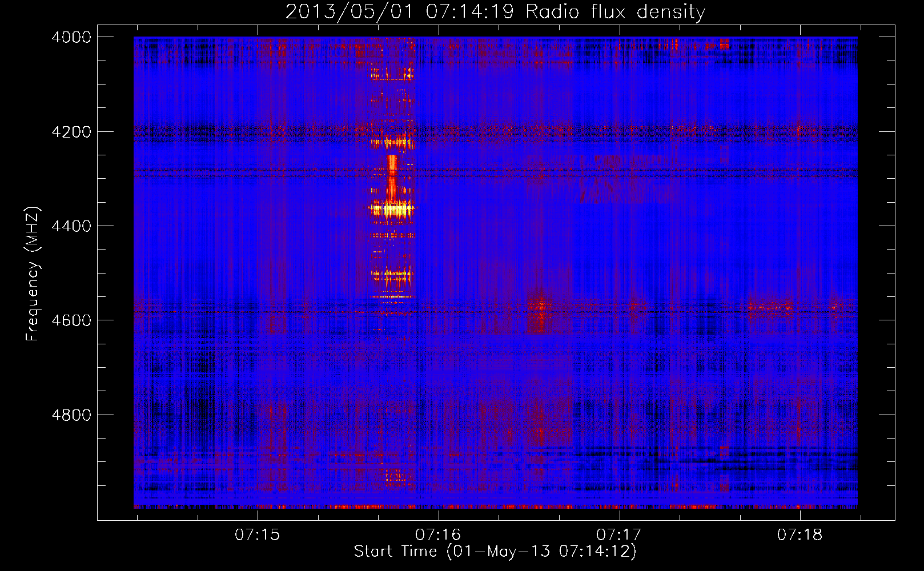Click the "Start Time (01-May-13 07:14:12)" label
Image resolution: width=924 pixels, height=571 pixels.
[x=495, y=552]
